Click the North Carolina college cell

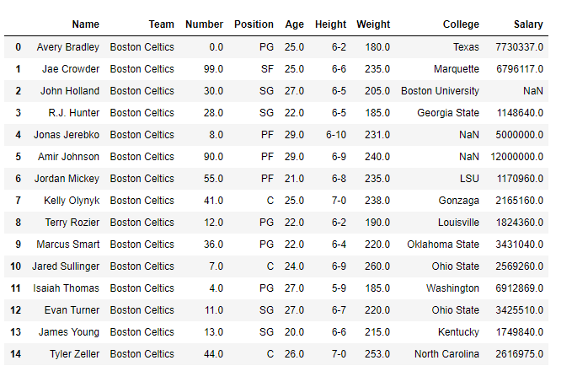tap(446, 353)
